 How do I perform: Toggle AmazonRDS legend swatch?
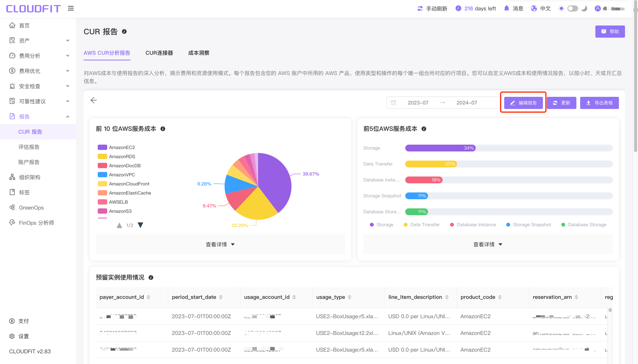[x=102, y=156]
